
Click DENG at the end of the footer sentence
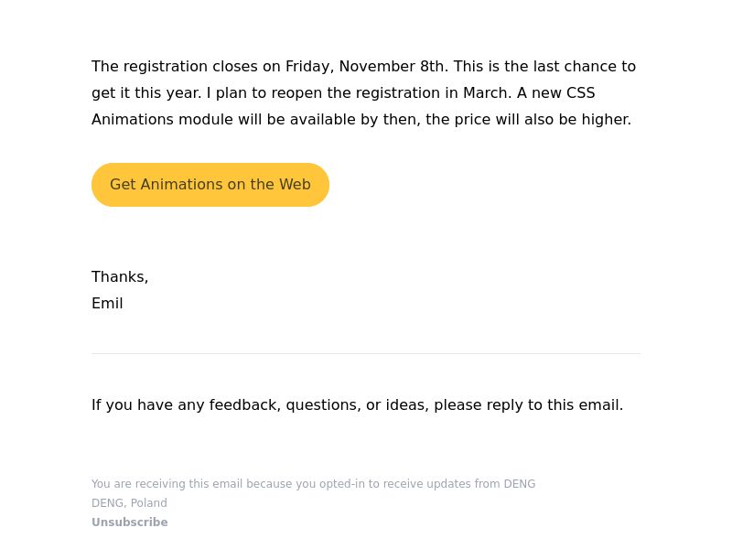(x=519, y=484)
